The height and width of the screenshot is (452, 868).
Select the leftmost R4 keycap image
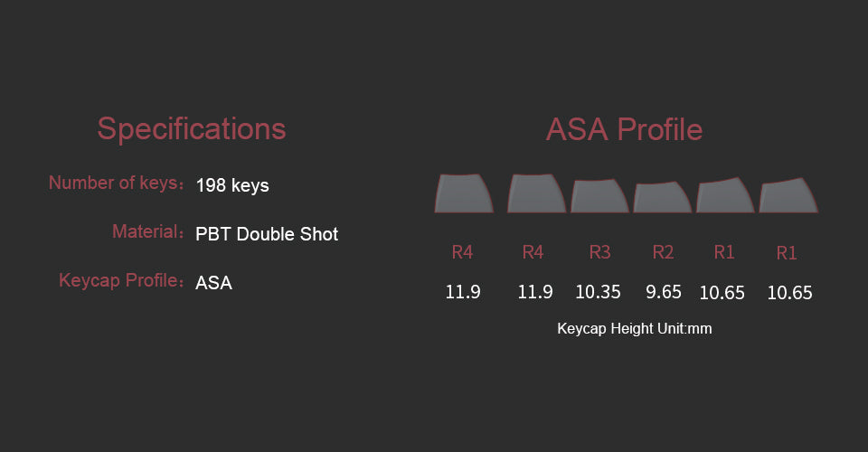coord(463,193)
